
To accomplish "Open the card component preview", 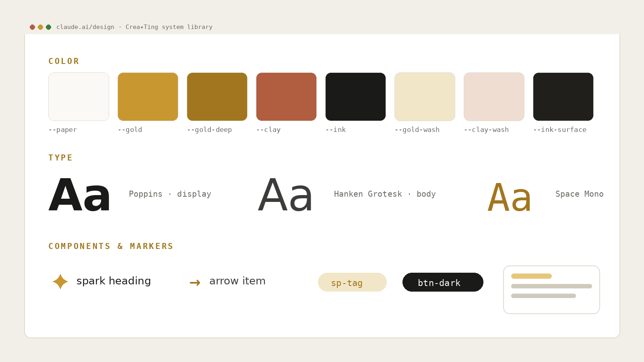I will pyautogui.click(x=551, y=290).
